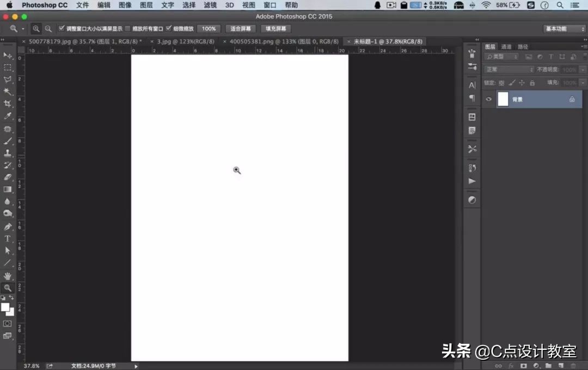Toggle lock image pixels brush icon

point(512,83)
